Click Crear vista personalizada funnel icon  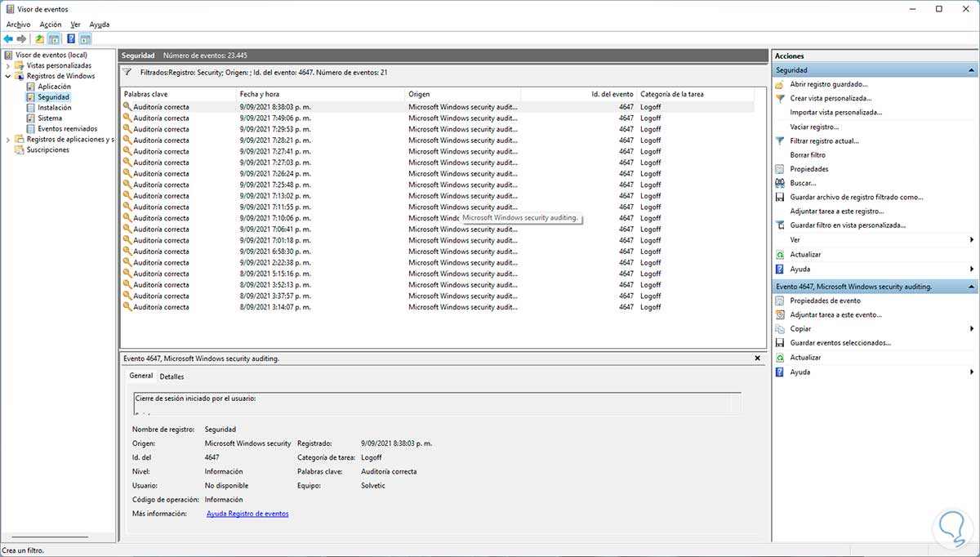tap(781, 98)
